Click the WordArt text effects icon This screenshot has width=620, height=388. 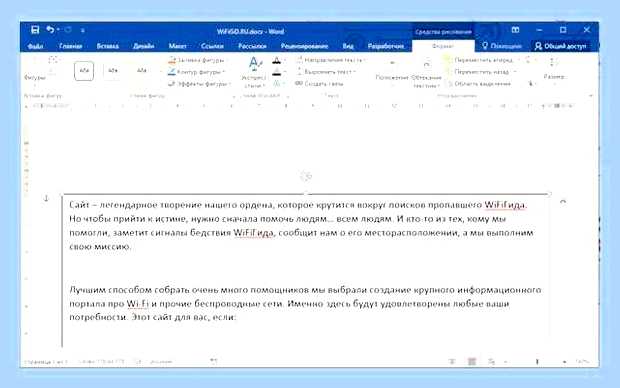tap(277, 84)
